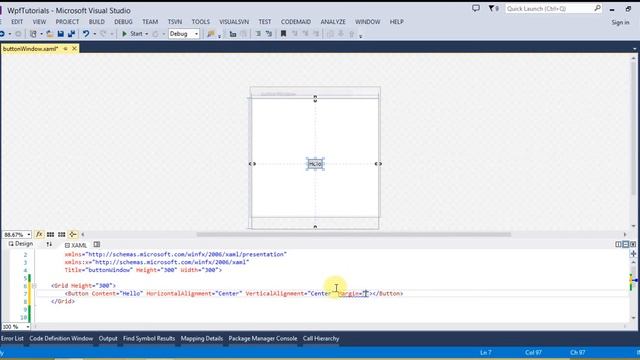Open the TOOLS menu
The height and width of the screenshot is (360, 640).
pos(201,22)
